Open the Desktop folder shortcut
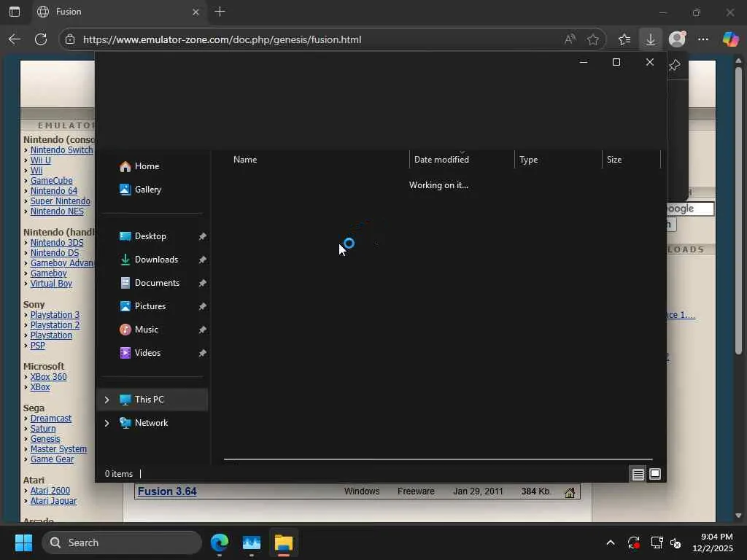 (x=143, y=236)
